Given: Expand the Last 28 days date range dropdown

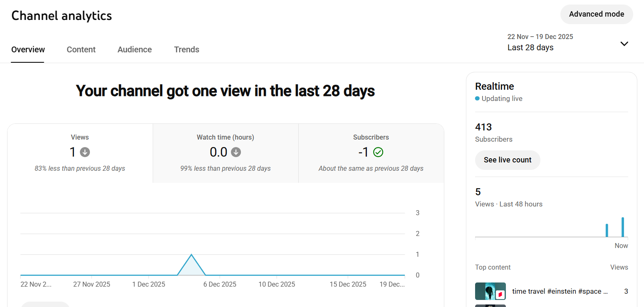Looking at the screenshot, I should point(624,44).
